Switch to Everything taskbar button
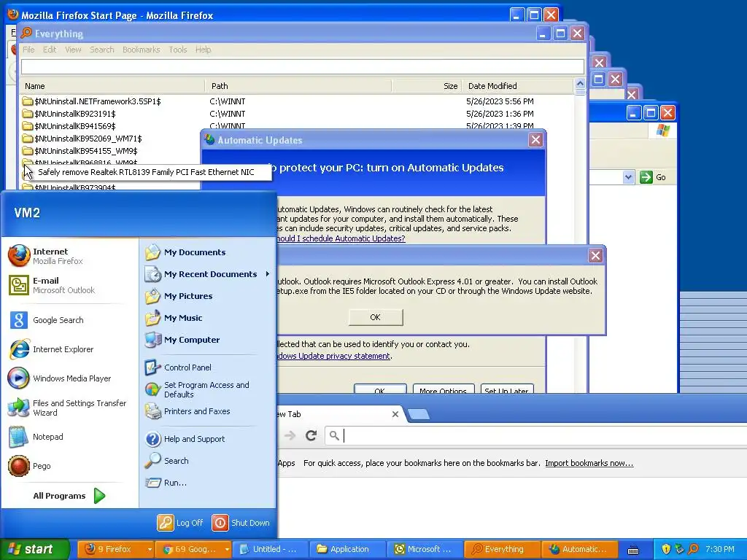This screenshot has width=747, height=560. click(x=502, y=549)
